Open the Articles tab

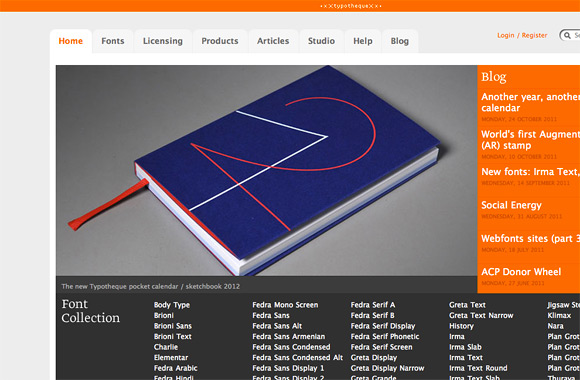tap(273, 41)
